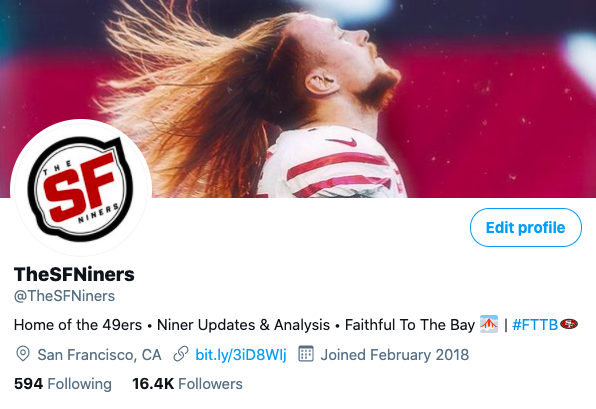Click Faithful To The Bay bio text
This screenshot has height=409, width=596.
click(x=410, y=325)
